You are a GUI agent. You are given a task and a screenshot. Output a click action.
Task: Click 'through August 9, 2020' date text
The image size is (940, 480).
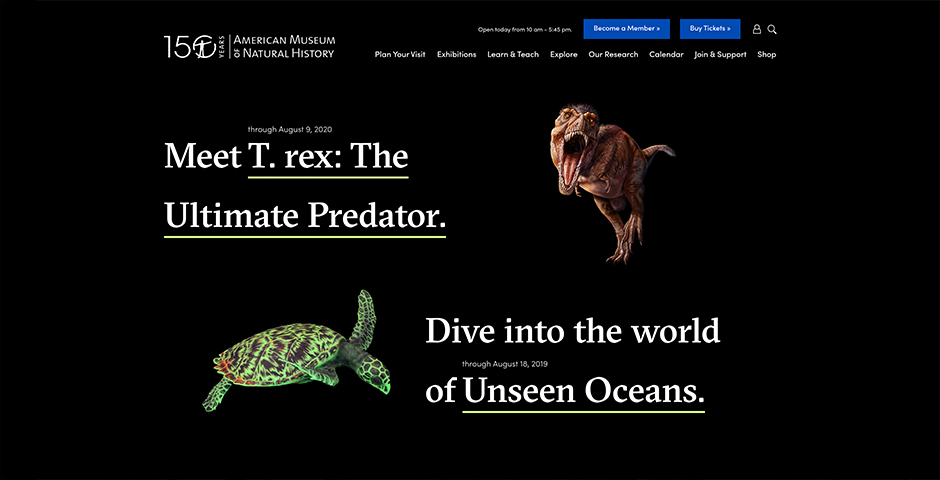tap(290, 129)
